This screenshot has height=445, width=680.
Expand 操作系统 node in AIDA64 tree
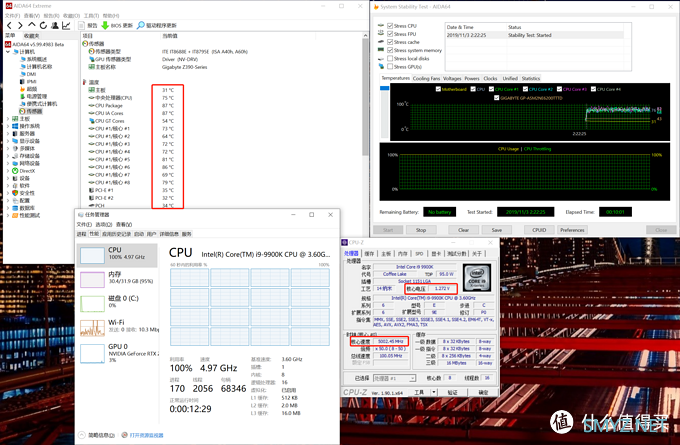(x=8, y=126)
